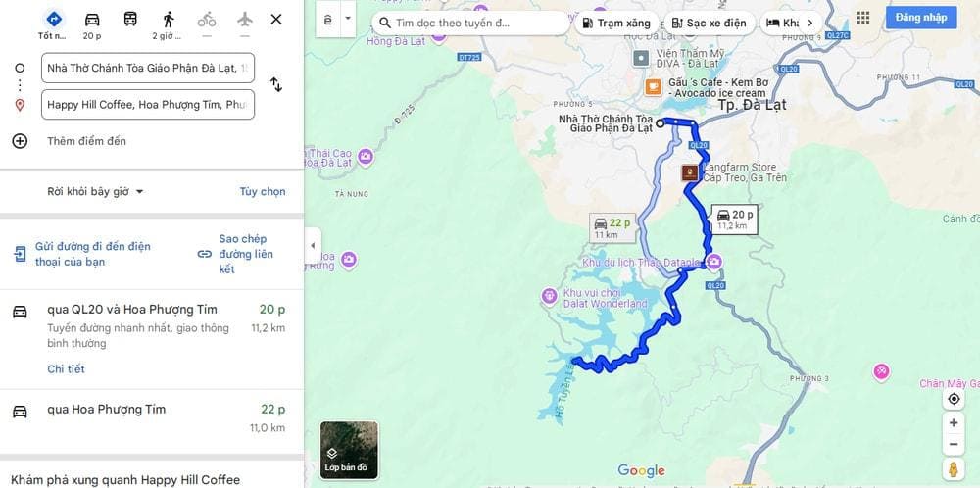This screenshot has width=980, height=488.
Task: Click the 20 p route label on map
Action: (x=735, y=220)
